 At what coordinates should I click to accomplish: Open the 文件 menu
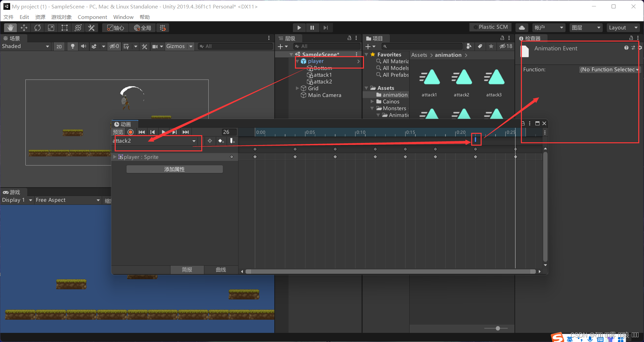click(x=8, y=17)
